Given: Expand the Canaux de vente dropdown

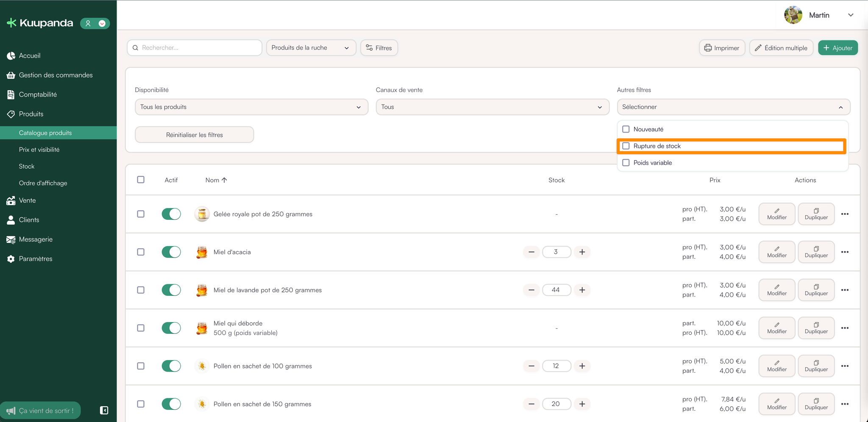Looking at the screenshot, I should (492, 107).
